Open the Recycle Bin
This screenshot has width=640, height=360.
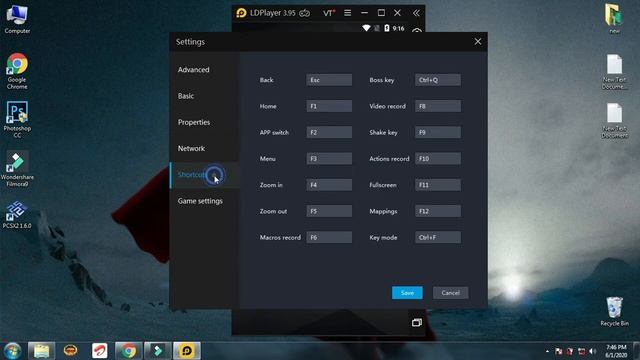coord(614,311)
